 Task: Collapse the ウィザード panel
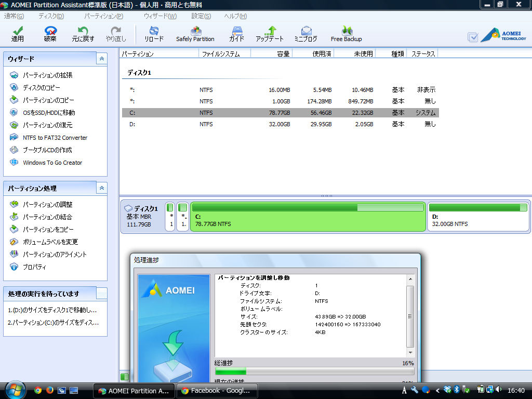(x=101, y=59)
